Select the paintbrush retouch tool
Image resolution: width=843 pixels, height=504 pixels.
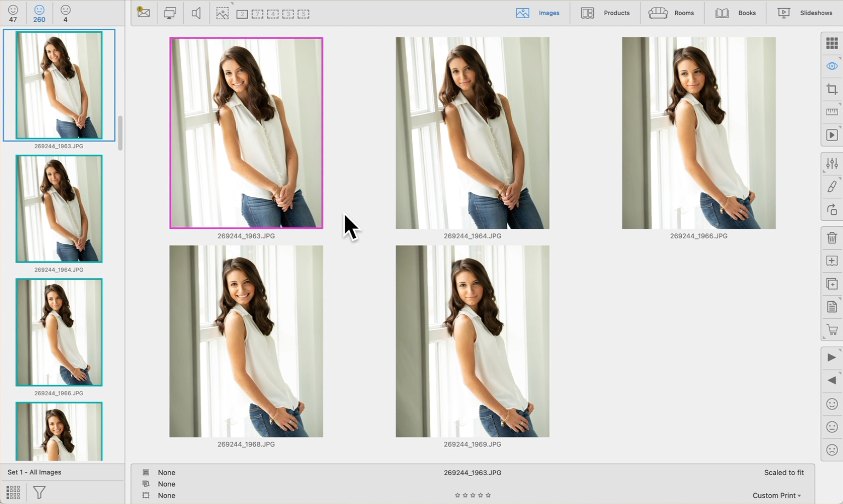[832, 187]
